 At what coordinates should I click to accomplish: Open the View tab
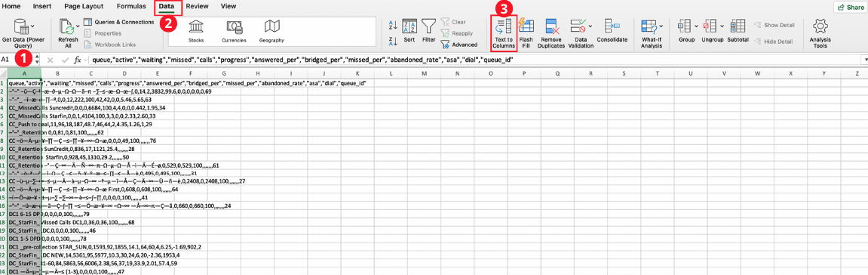(228, 7)
